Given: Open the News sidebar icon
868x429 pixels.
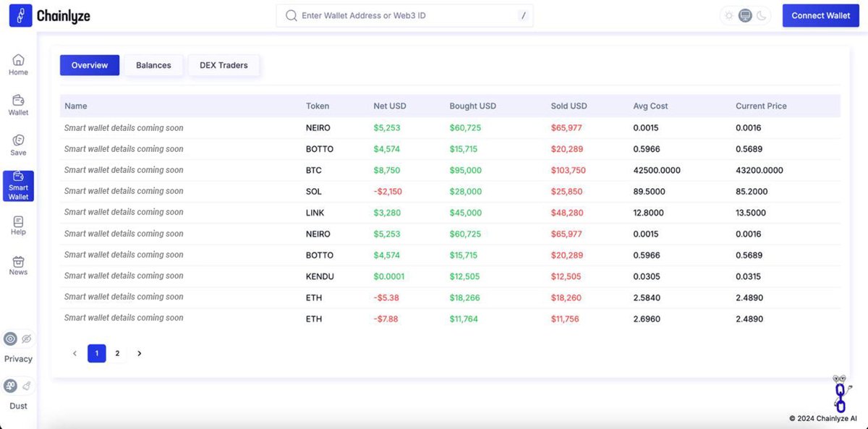Looking at the screenshot, I should pos(18,261).
